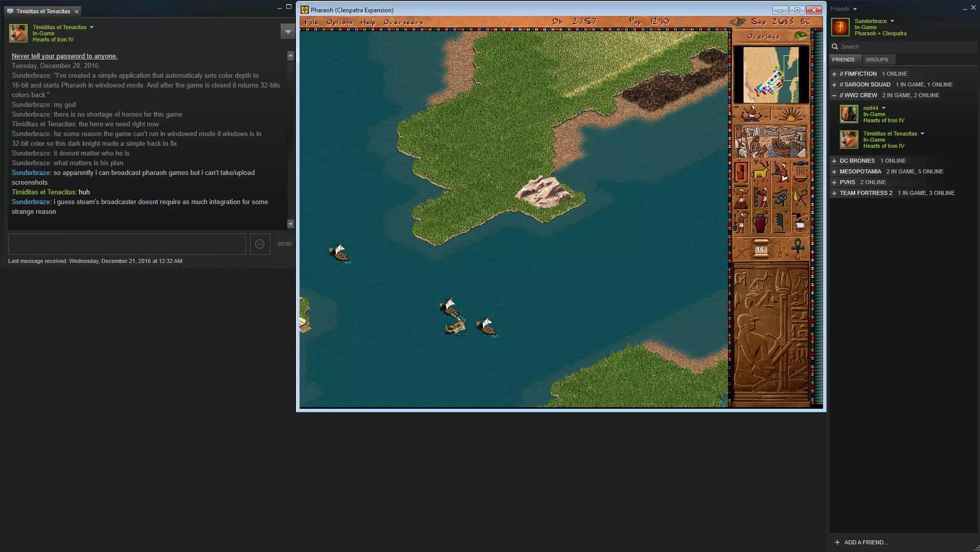980x552 pixels.
Task: Click the Pop 1290 population display
Action: point(649,21)
